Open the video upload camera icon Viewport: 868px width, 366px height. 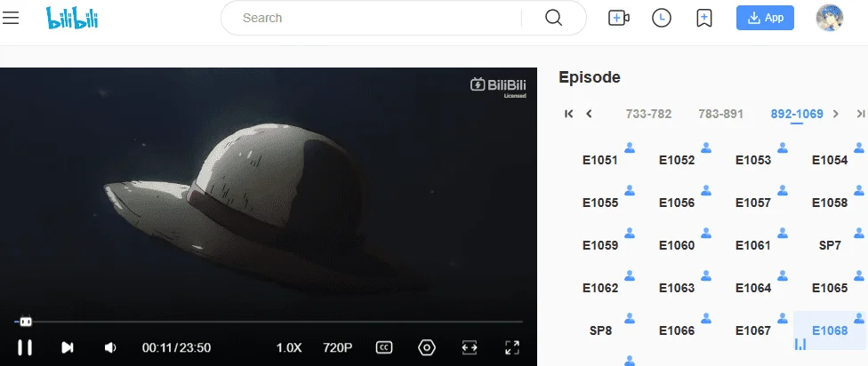[618, 18]
